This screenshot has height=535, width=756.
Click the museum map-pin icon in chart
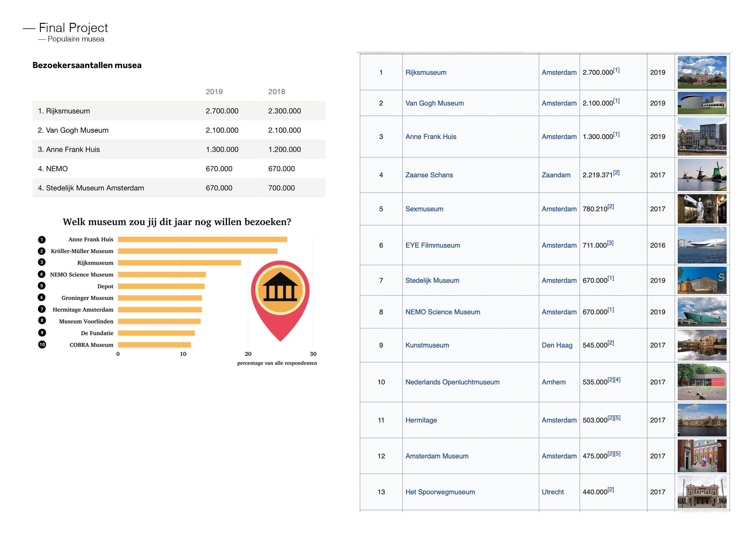click(280, 300)
